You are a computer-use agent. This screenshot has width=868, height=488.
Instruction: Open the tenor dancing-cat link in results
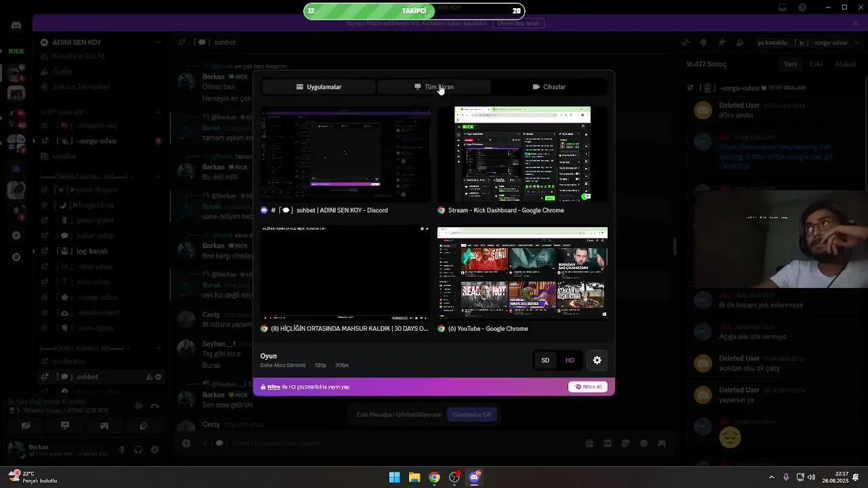[x=776, y=157]
